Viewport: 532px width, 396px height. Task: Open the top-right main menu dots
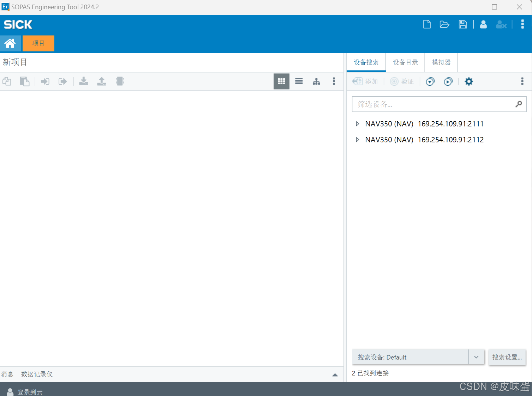(x=522, y=24)
